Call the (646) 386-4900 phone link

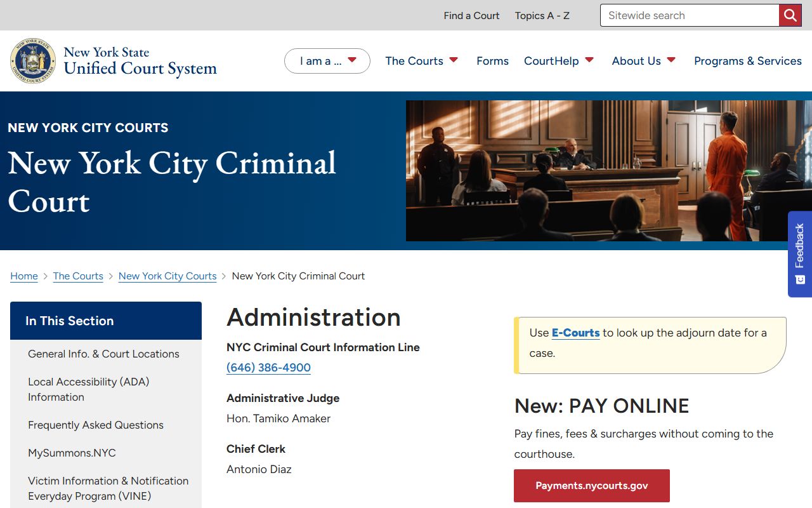click(268, 368)
